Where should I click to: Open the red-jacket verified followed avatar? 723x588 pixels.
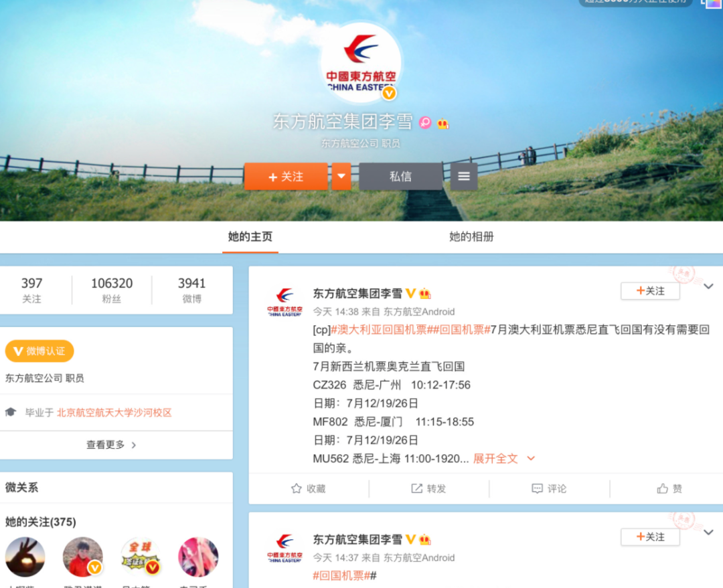[x=82, y=557]
